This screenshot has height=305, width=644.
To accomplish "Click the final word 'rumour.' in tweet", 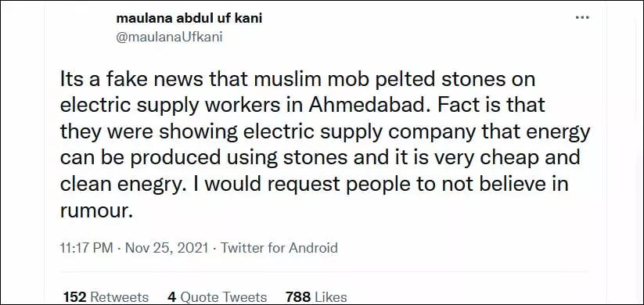I will (x=97, y=210).
